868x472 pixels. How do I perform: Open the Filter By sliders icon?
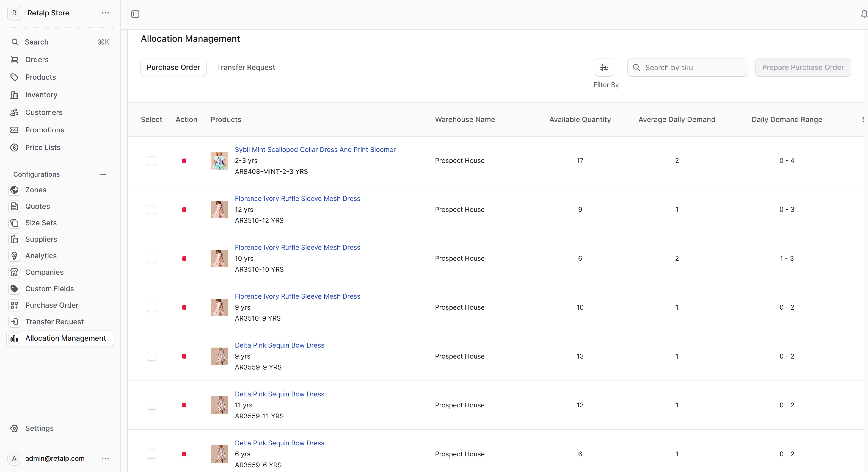[x=604, y=67]
